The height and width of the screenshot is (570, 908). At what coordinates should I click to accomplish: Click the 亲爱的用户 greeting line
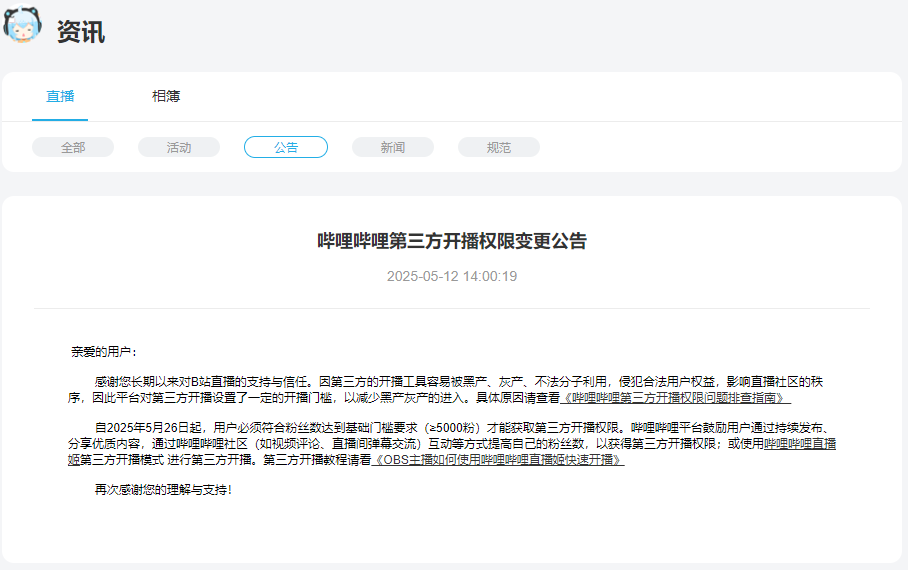(103, 352)
